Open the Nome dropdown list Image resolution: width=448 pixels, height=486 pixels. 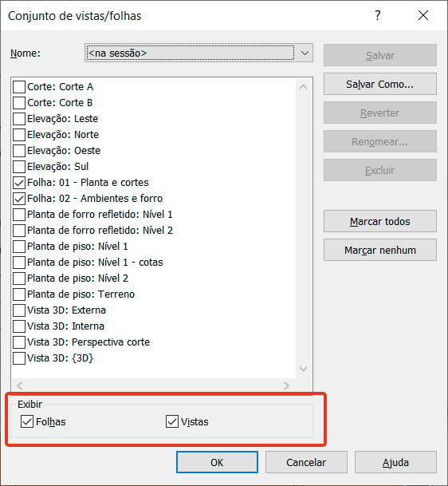tap(305, 53)
